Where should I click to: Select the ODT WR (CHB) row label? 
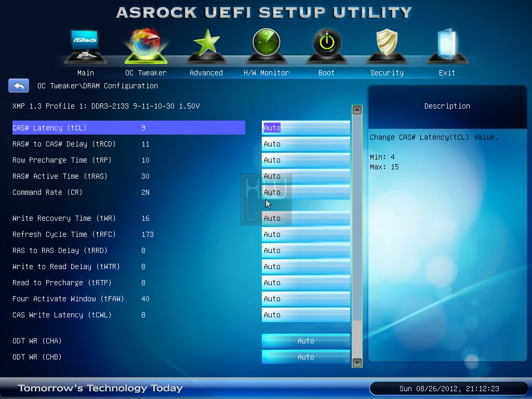[37, 357]
